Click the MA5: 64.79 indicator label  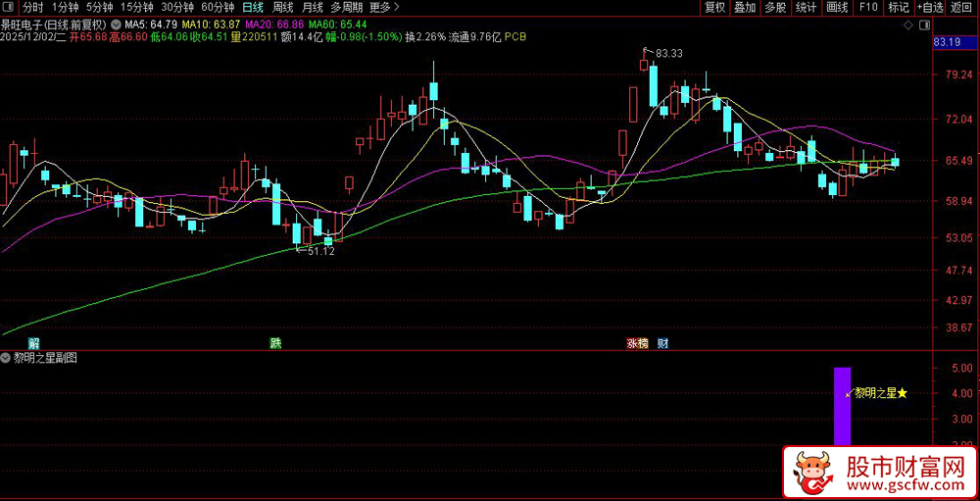click(151, 25)
